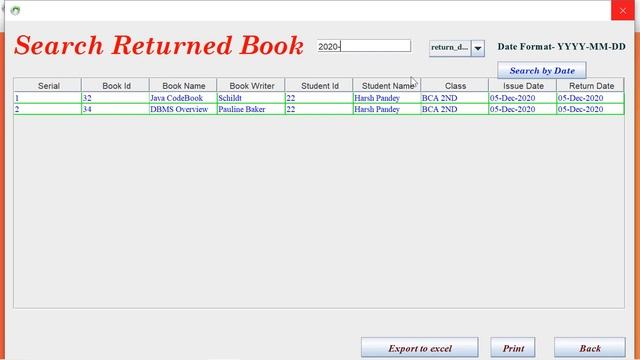
Task: Select the Schildt writer cell
Action: point(251,98)
